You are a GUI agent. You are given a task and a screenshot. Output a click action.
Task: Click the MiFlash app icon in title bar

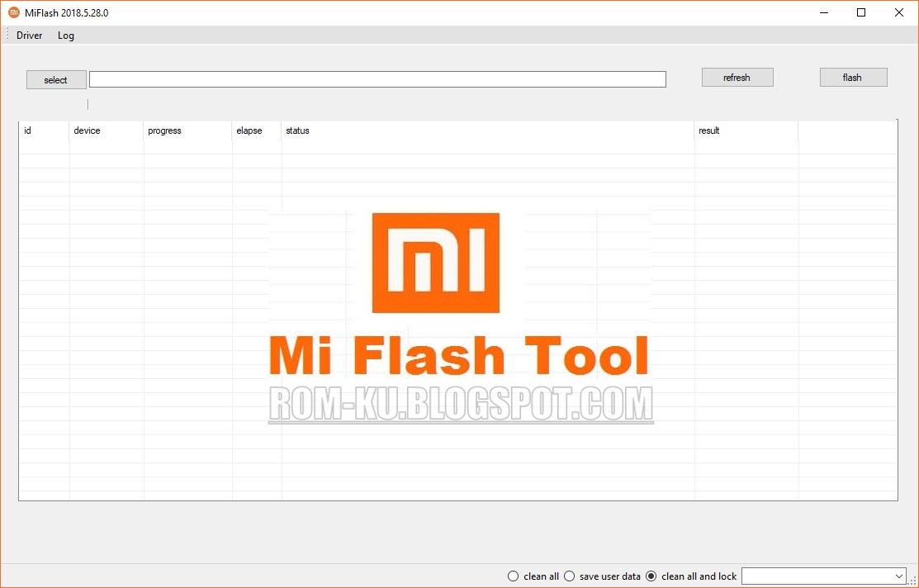13,13
